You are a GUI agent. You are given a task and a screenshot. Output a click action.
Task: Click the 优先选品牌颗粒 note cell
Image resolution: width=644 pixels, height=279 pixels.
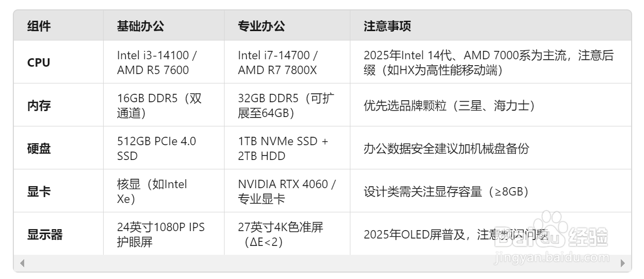click(449, 106)
